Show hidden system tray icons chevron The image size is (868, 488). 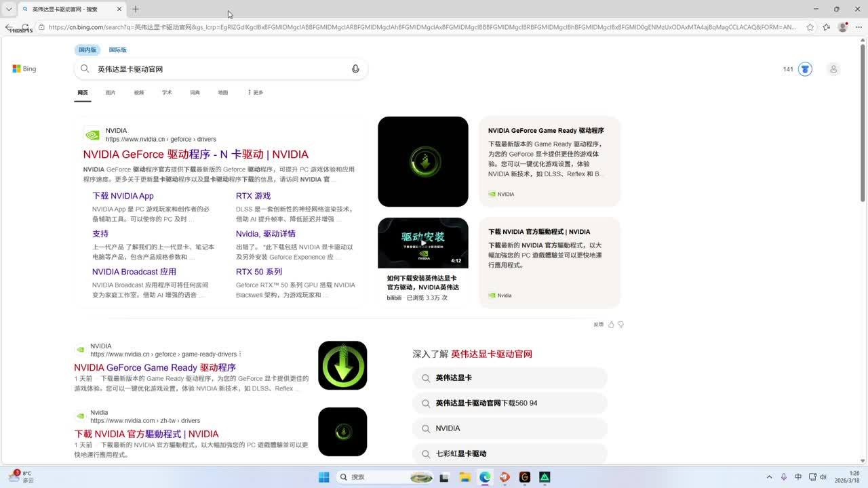769,477
